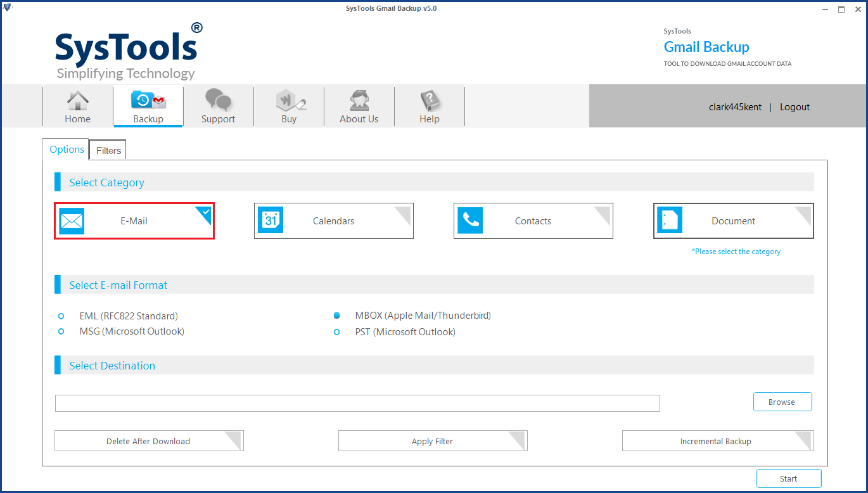Screen dimensions: 868x493
Task: Click the Select E-mail Format heading
Action: click(x=118, y=285)
